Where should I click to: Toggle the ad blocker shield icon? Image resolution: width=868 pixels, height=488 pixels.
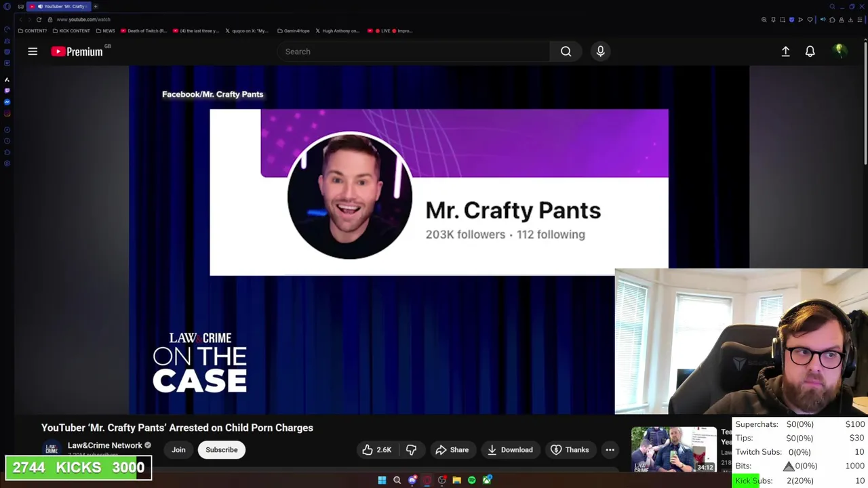[791, 20]
